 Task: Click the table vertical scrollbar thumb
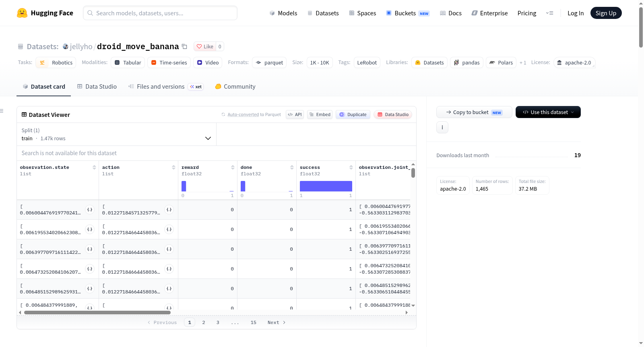[x=413, y=173]
